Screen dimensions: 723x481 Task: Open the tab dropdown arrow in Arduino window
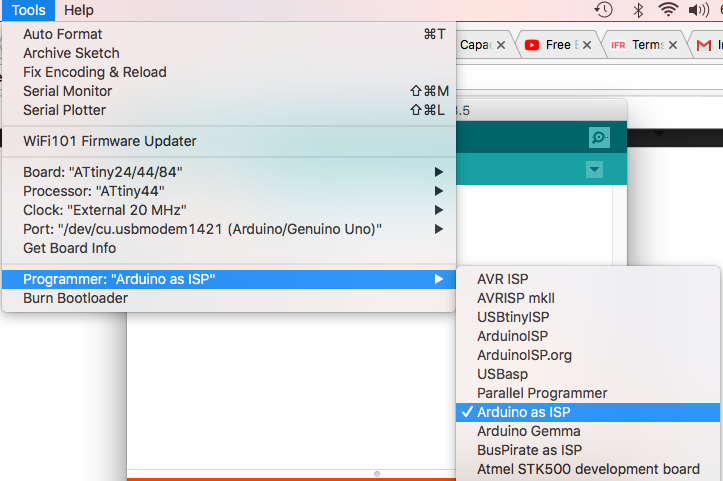594,169
